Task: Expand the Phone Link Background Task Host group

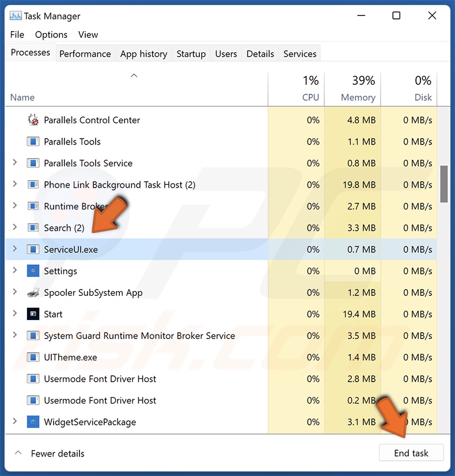Action: (14, 184)
